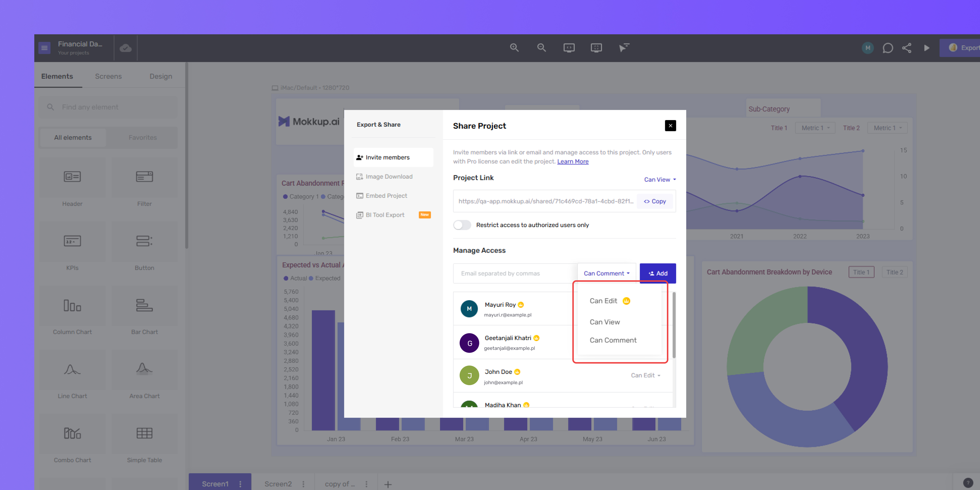
Task: Open BI Tool Export section
Action: 393,215
